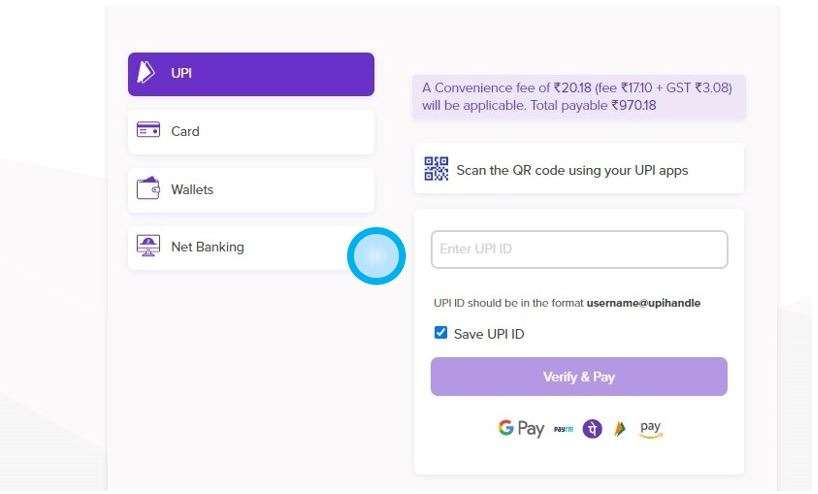Switch to the Card payment option
The height and width of the screenshot is (494, 818).
coord(185,131)
